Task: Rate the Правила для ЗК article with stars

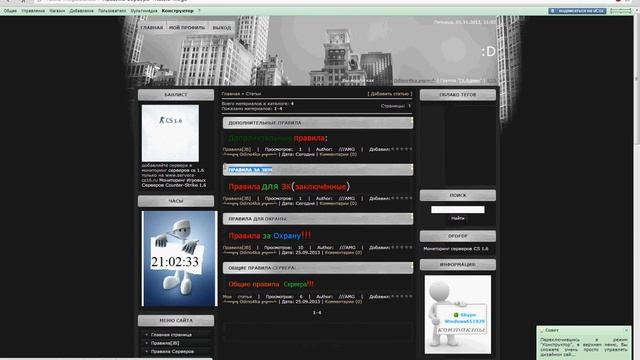Action: pyautogui.click(x=402, y=198)
